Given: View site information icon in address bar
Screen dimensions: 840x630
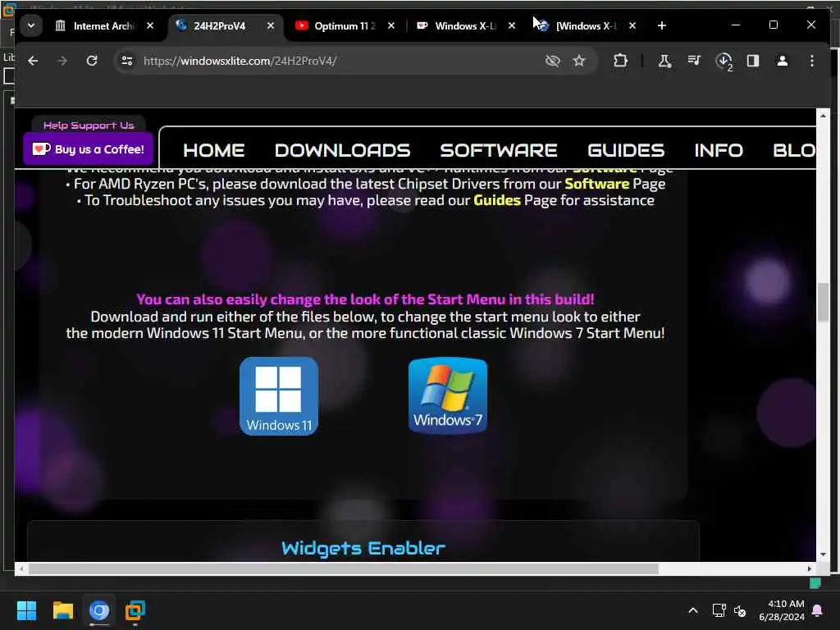Looking at the screenshot, I should tap(127, 61).
